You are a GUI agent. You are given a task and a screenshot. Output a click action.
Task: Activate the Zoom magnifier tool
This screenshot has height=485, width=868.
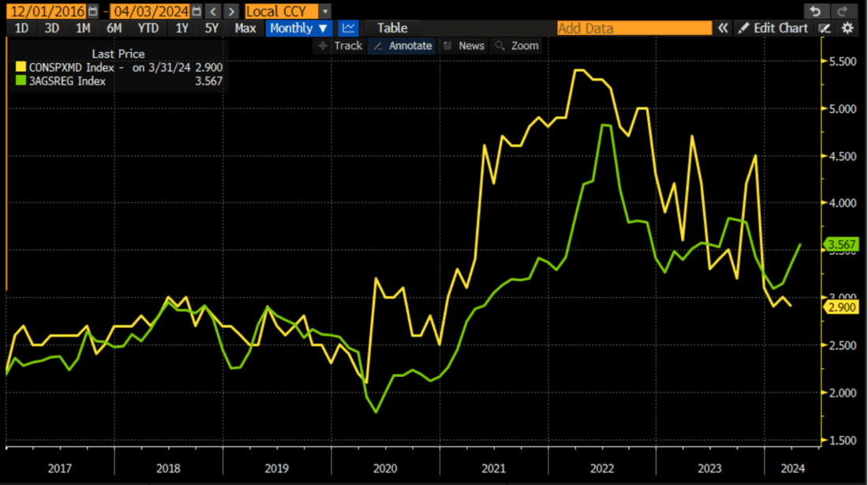point(517,45)
